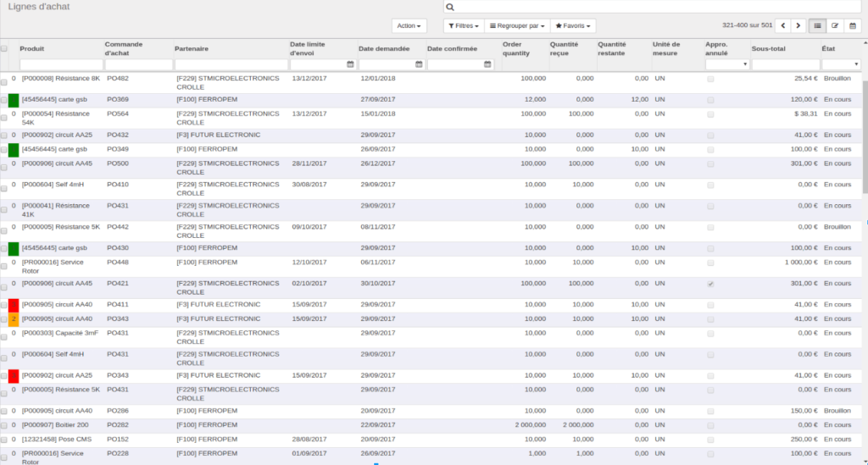
Task: Click the pager text 321-400 sur 501
Action: tap(747, 25)
